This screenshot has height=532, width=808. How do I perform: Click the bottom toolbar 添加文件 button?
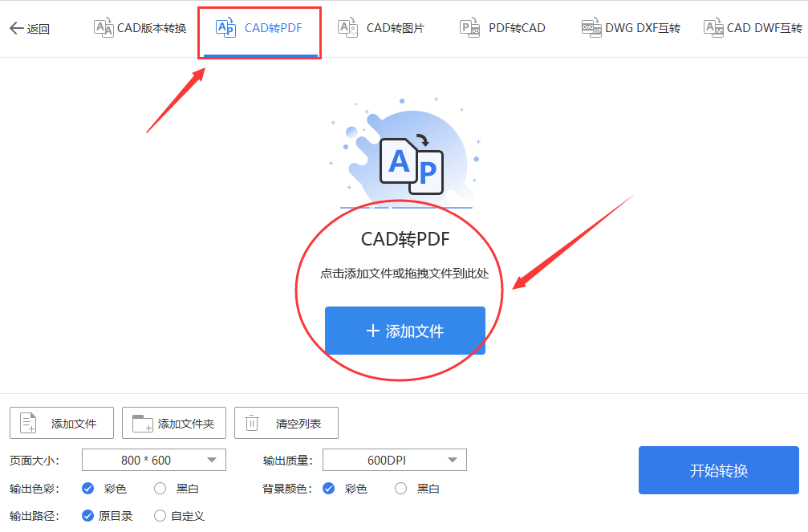pyautogui.click(x=61, y=423)
